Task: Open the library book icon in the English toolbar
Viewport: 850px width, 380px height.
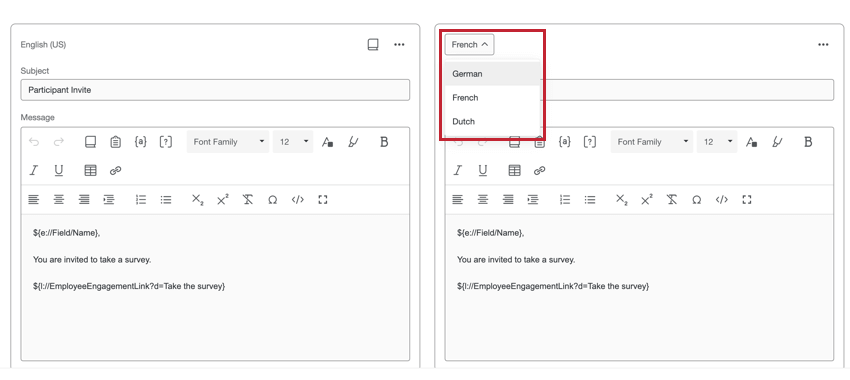Action: (91, 142)
